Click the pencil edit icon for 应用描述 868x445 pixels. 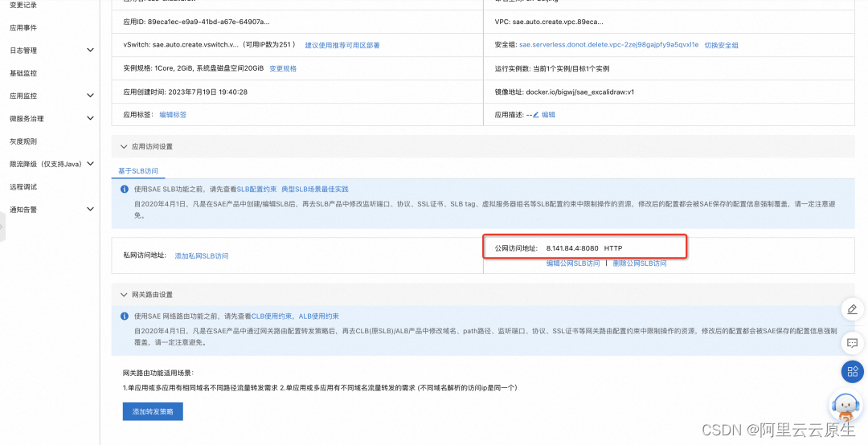coord(536,115)
